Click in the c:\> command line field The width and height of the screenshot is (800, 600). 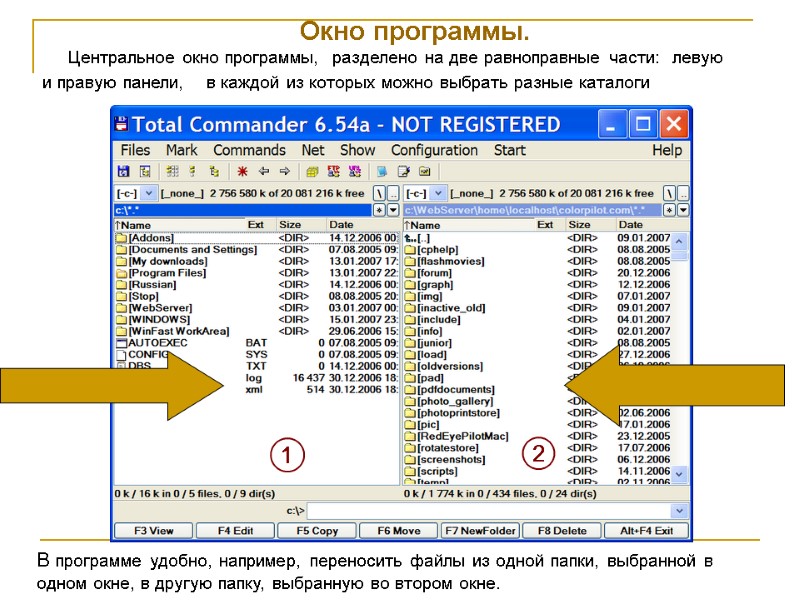tap(490, 511)
